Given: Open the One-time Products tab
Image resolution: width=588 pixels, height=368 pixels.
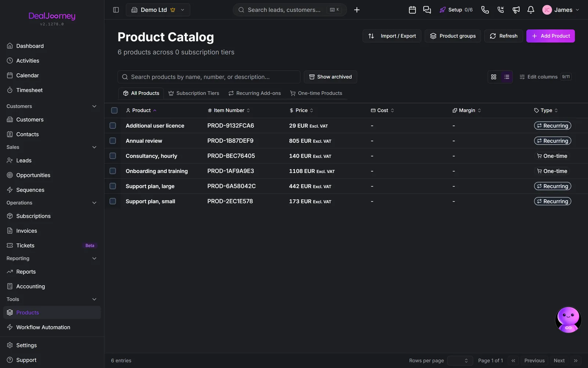Looking at the screenshot, I should [x=316, y=93].
